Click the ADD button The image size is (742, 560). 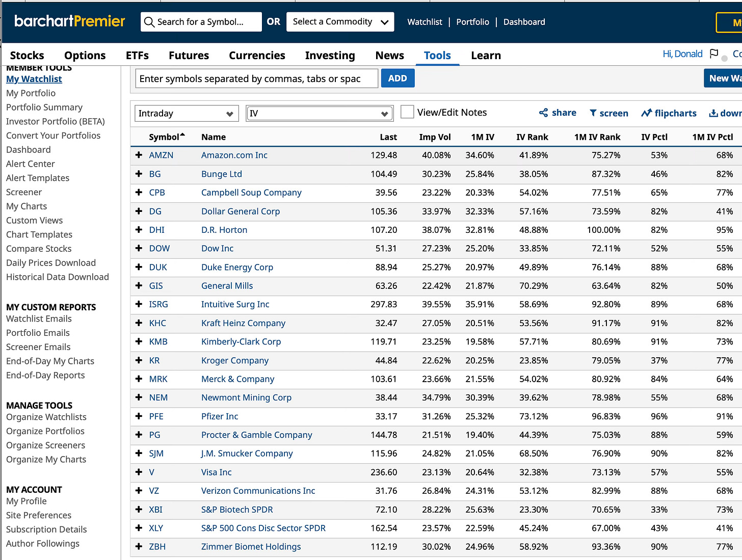coord(397,78)
